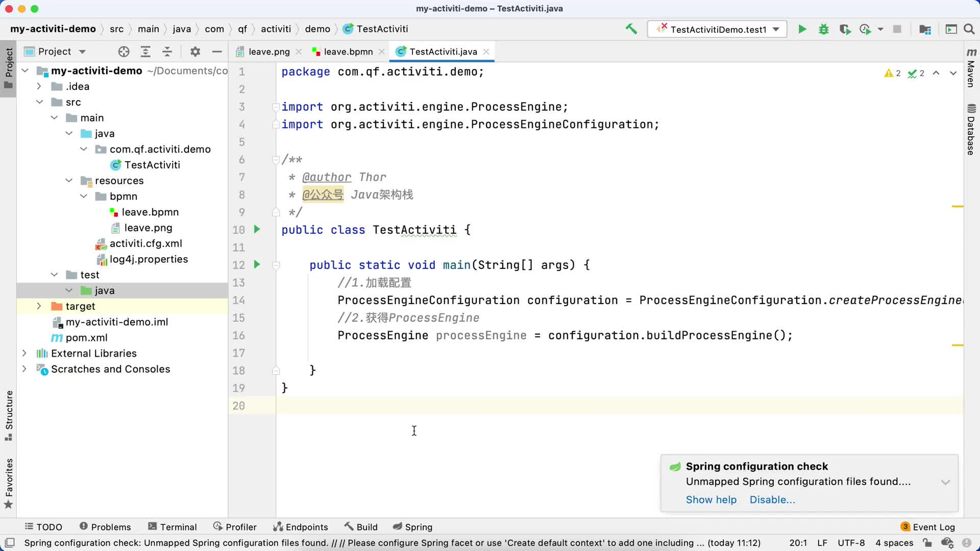Click the yellow warning stripe marker near line 16
The image size is (980, 551).
(x=958, y=345)
